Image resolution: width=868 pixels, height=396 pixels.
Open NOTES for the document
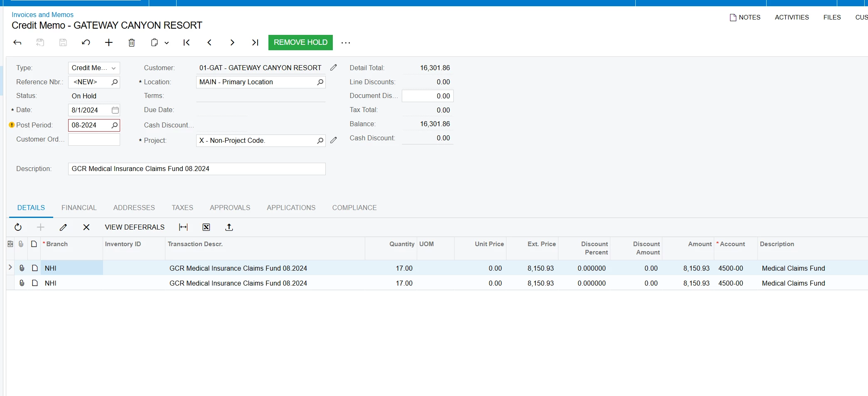(x=745, y=17)
